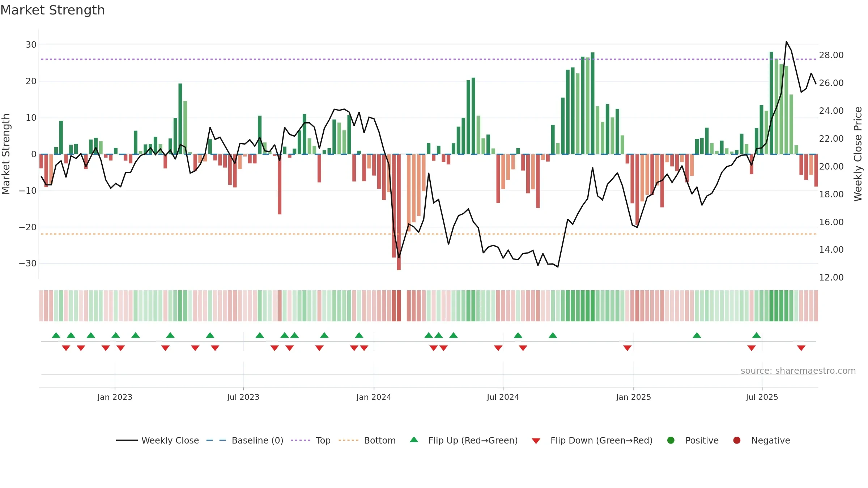
Task: Click the 10 tick on the left axis
Action: 31,118
